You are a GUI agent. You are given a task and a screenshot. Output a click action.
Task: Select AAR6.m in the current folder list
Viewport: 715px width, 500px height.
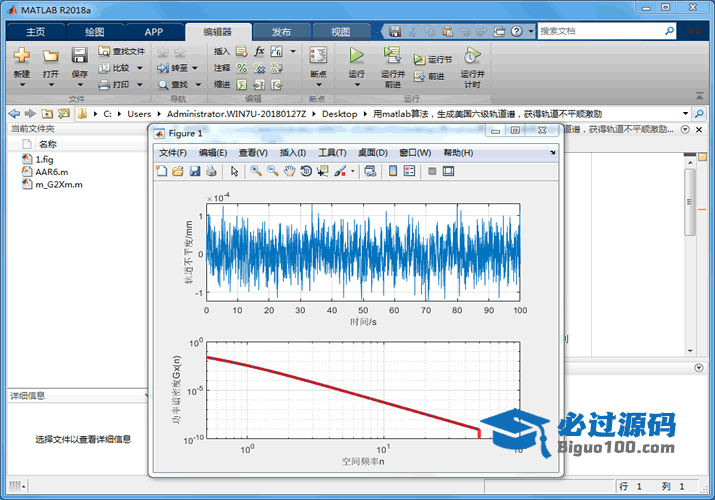point(51,172)
